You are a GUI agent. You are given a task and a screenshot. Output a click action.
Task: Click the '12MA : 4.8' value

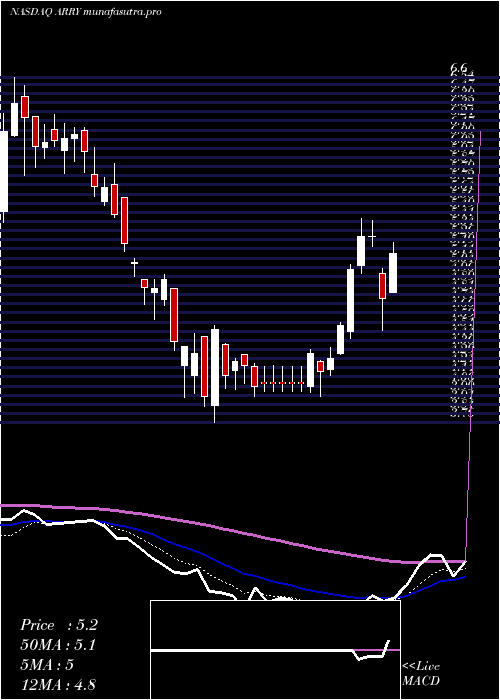click(58, 684)
